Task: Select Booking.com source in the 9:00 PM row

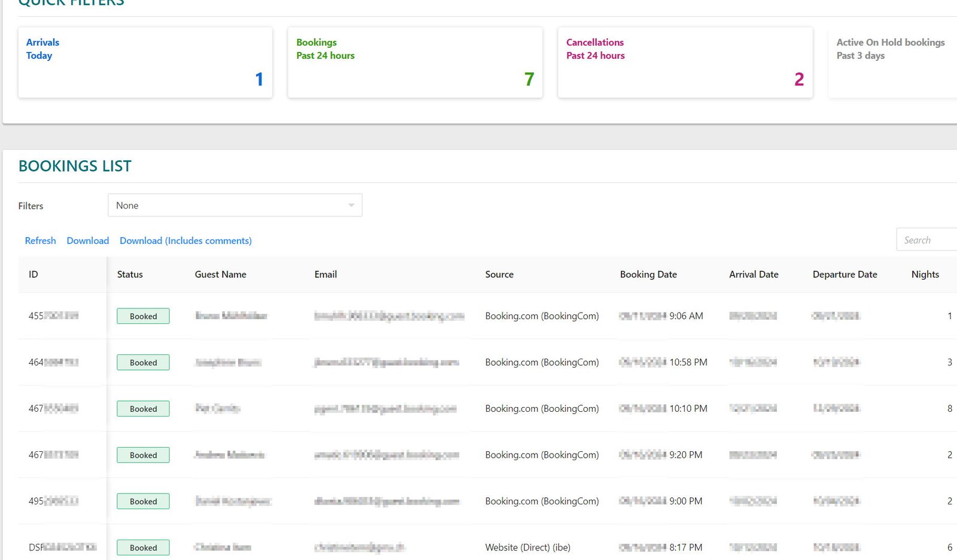Action: click(542, 501)
